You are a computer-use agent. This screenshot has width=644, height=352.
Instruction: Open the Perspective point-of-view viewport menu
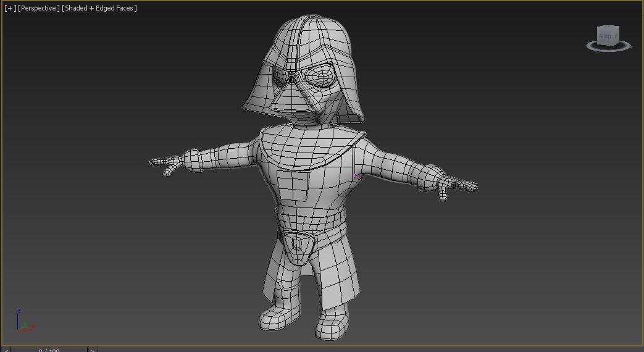coord(39,8)
